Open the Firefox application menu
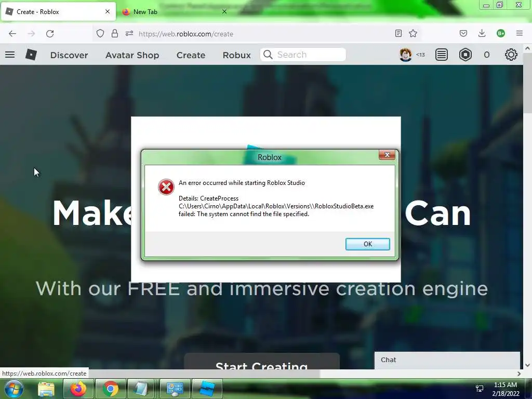Viewport: 532px width, 399px height. pyautogui.click(x=520, y=33)
